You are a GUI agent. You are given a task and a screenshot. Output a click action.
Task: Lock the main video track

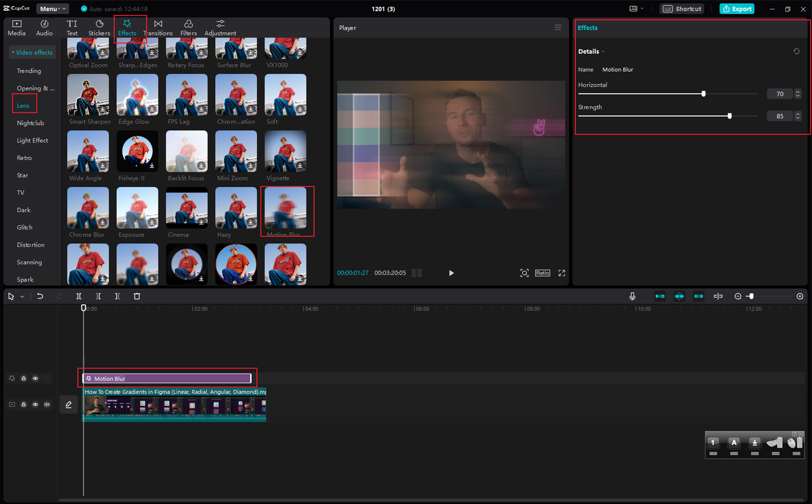(23, 404)
